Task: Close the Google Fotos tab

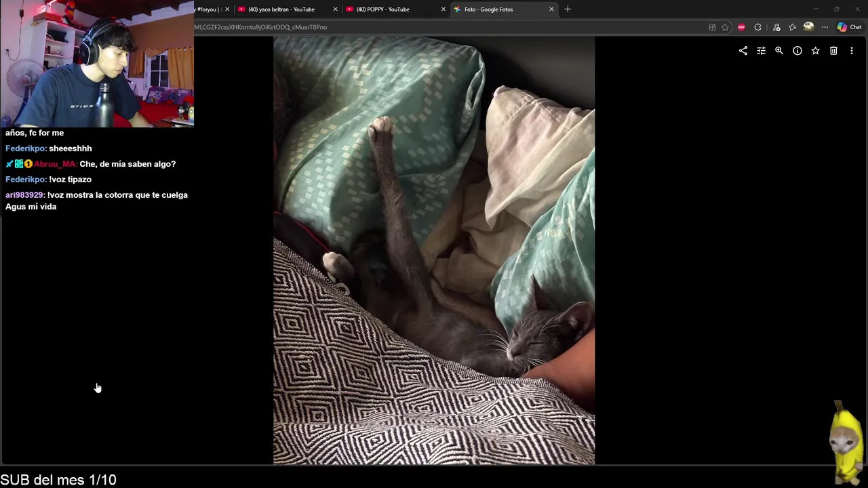Action: click(551, 9)
